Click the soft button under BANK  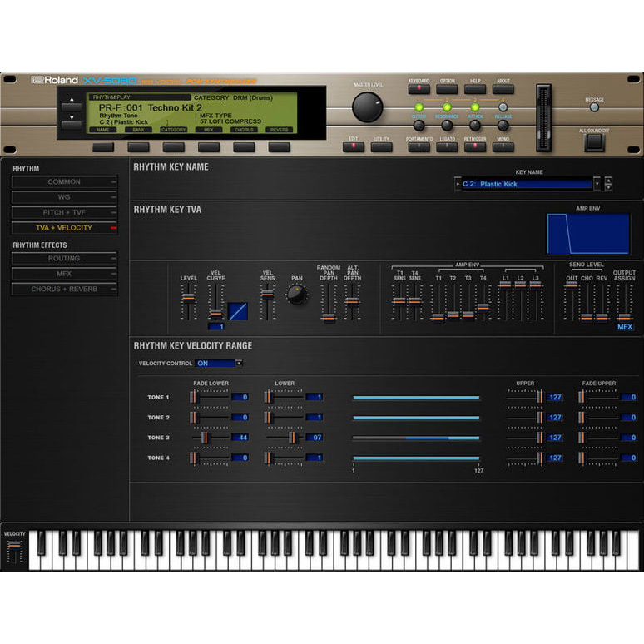(x=138, y=147)
